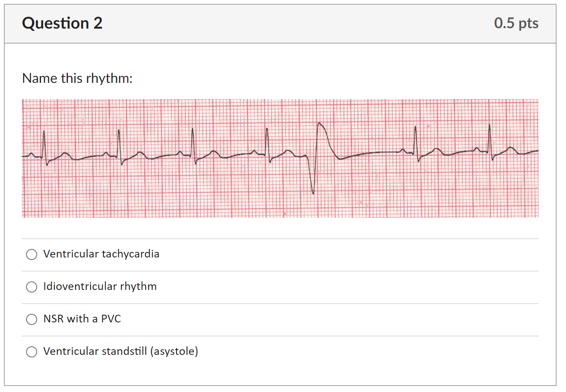
Task: Pick the Ventricular standstill (asystole) radio button
Action: tap(32, 352)
